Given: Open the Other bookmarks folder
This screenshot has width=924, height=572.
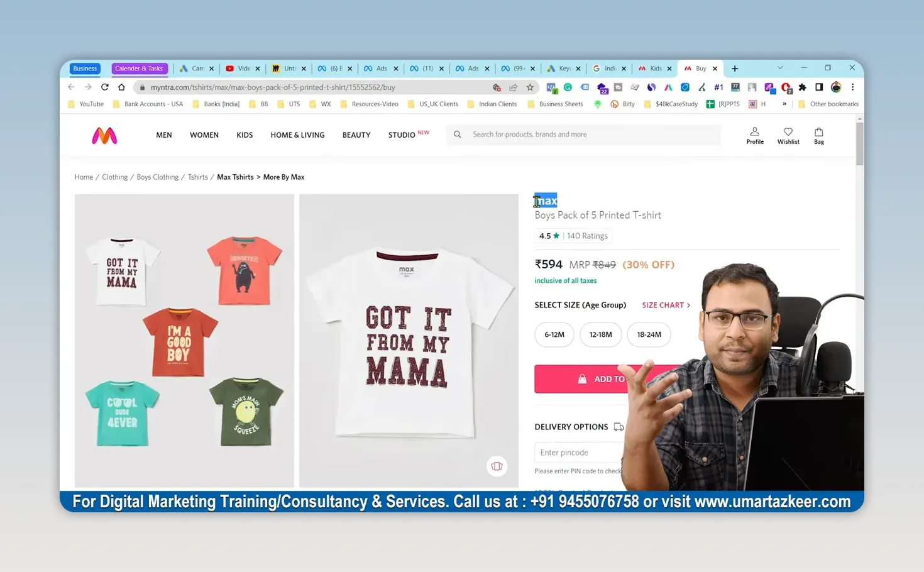Looking at the screenshot, I should (x=828, y=104).
